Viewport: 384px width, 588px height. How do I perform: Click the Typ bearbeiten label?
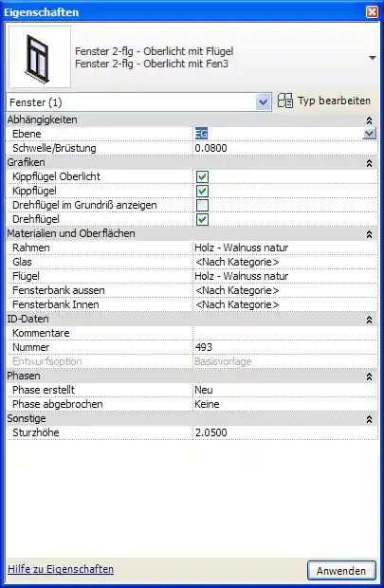pos(334,101)
